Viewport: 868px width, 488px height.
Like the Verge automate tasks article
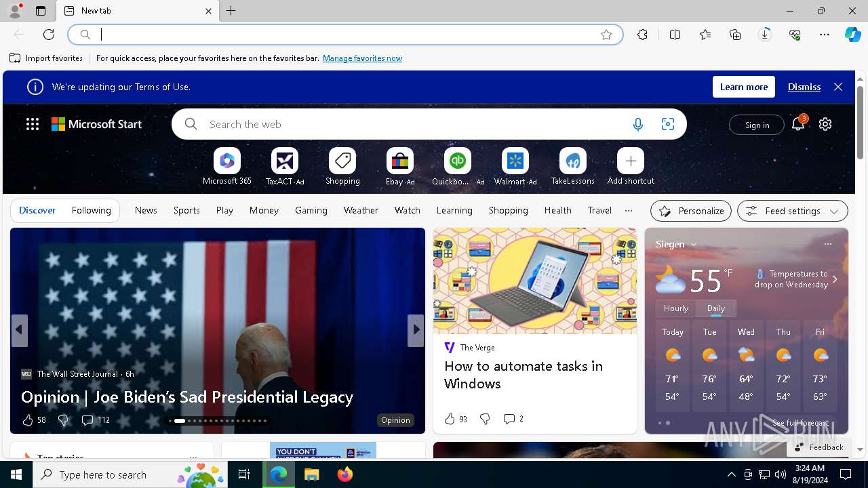pyautogui.click(x=450, y=419)
